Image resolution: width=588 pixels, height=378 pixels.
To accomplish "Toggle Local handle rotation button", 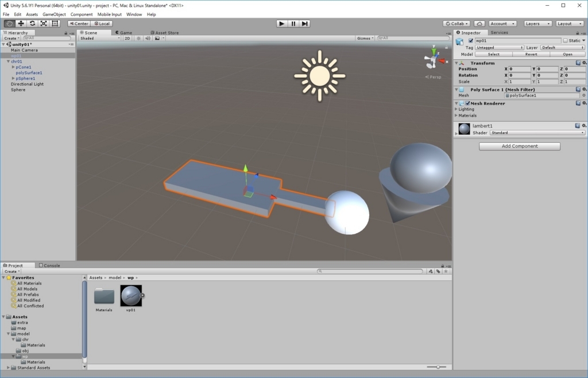I will [x=102, y=24].
